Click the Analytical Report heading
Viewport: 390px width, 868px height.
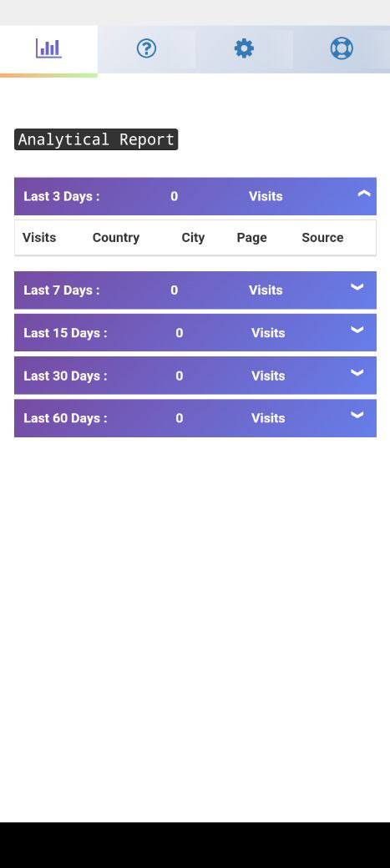point(96,139)
